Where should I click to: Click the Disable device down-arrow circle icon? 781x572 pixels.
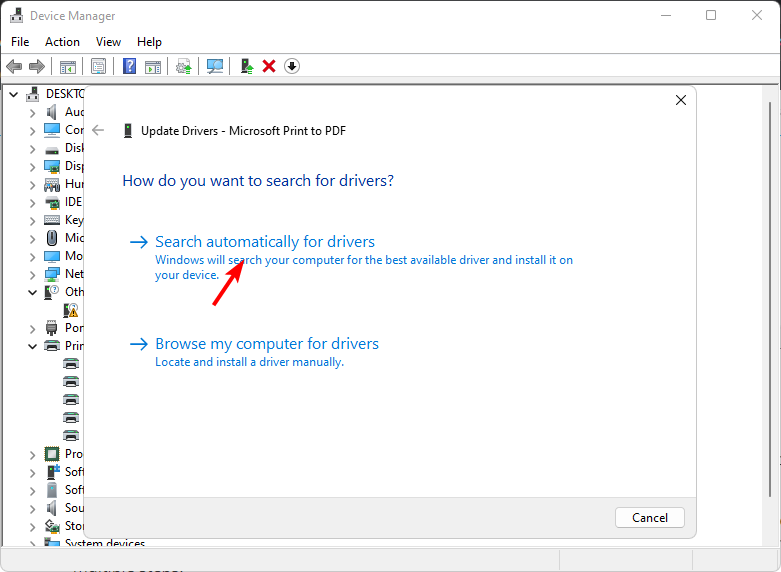[x=292, y=66]
